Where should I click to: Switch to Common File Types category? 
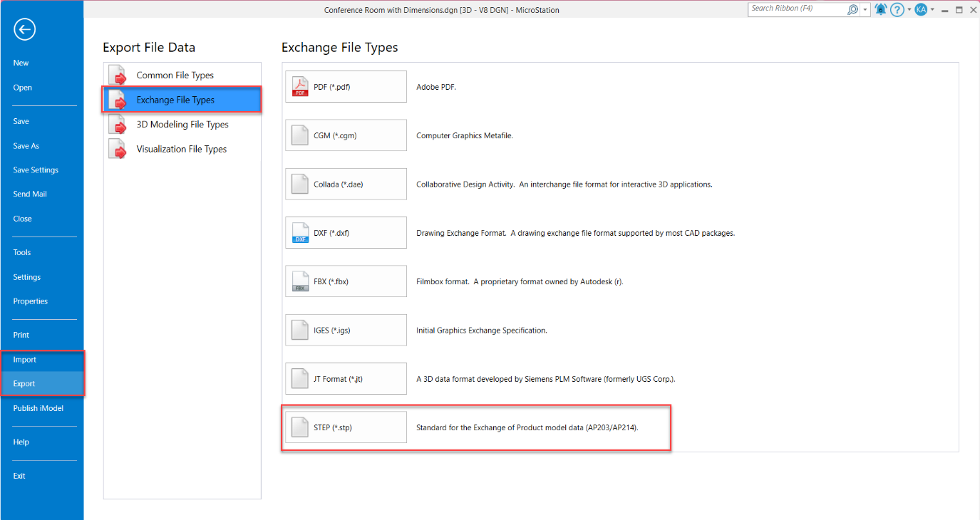[175, 76]
